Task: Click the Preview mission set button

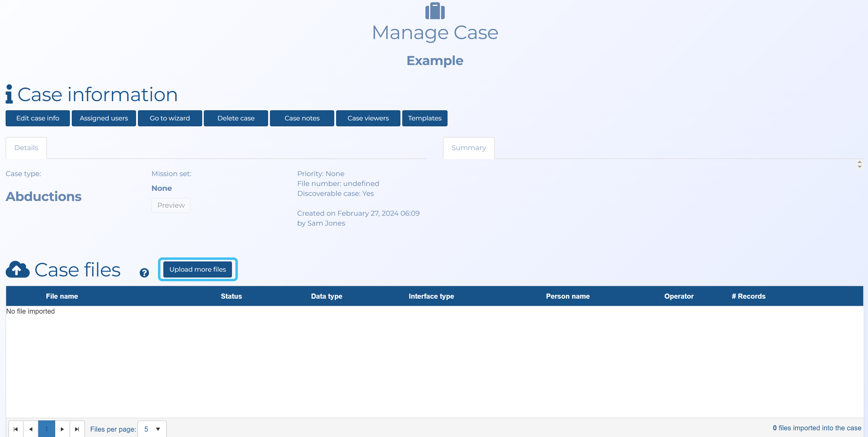Action: click(171, 205)
